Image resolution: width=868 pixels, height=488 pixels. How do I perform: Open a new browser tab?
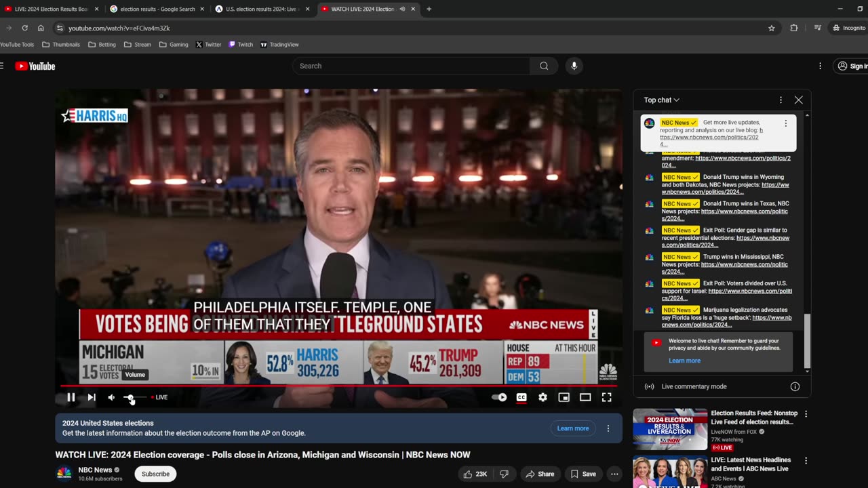point(429,9)
